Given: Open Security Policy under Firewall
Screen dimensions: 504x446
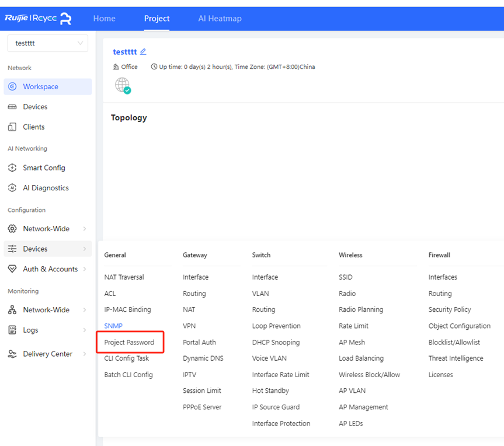Looking at the screenshot, I should click(x=449, y=309).
